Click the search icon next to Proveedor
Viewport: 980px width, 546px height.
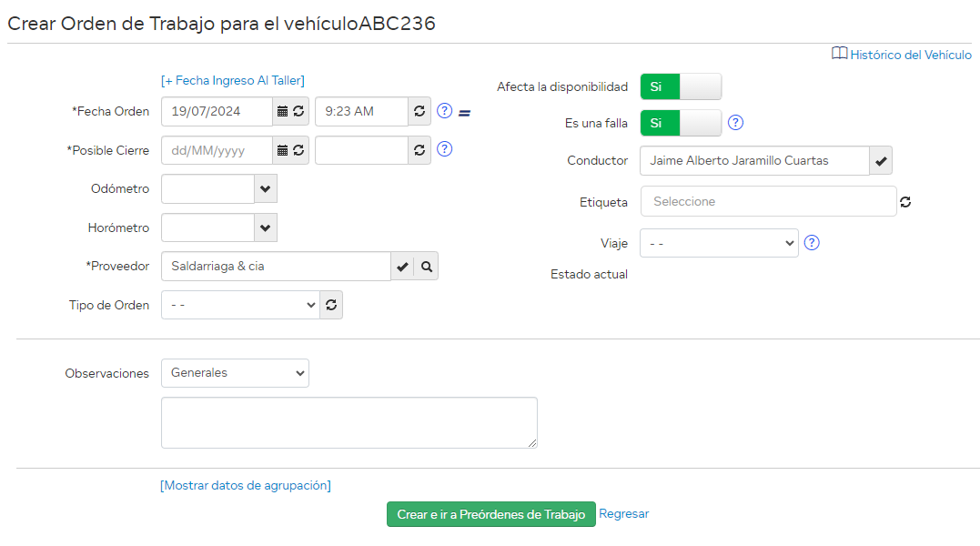click(x=426, y=267)
